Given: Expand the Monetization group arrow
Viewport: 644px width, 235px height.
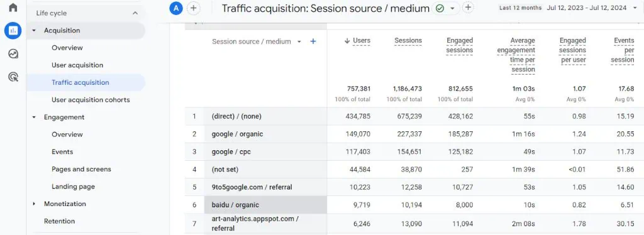Looking at the screenshot, I should point(34,204).
